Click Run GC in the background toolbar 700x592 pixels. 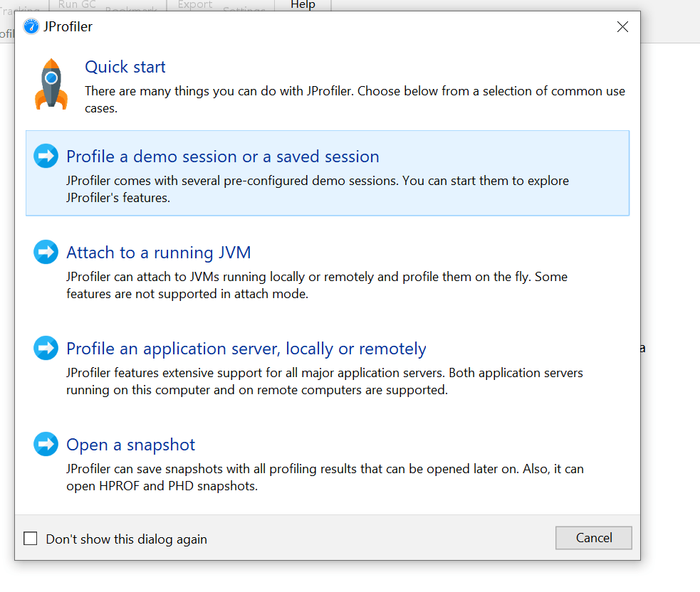(76, 4)
